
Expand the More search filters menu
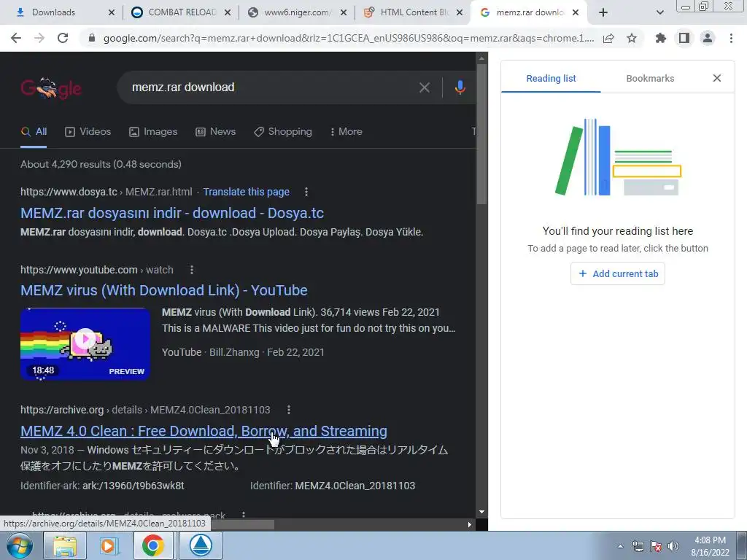pos(347,132)
